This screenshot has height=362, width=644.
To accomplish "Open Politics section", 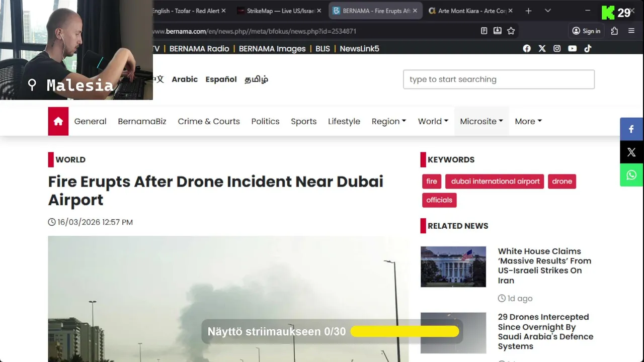I will (x=265, y=121).
